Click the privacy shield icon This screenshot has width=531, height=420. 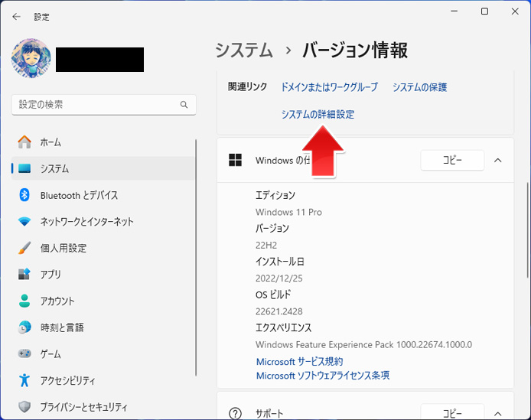coord(24,406)
